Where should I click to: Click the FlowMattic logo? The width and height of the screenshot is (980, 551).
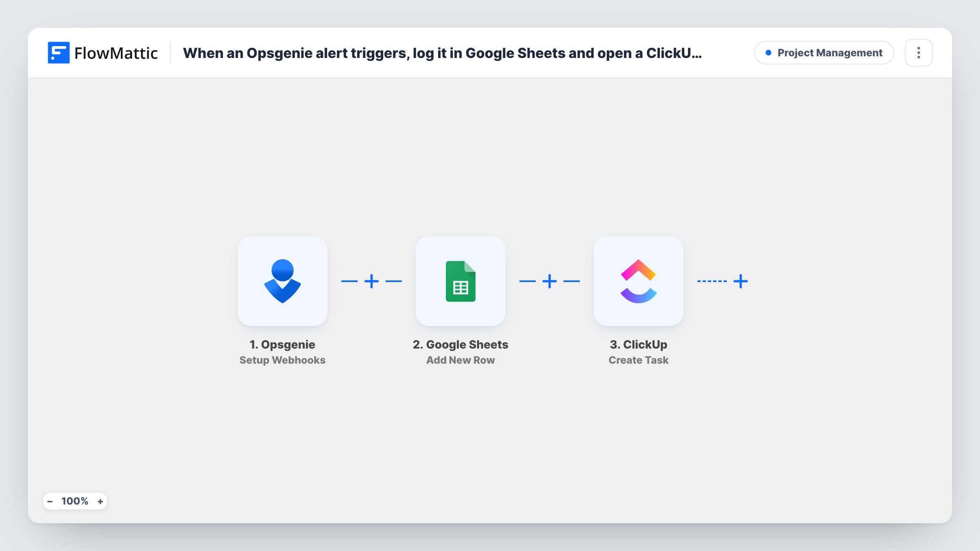(x=102, y=53)
